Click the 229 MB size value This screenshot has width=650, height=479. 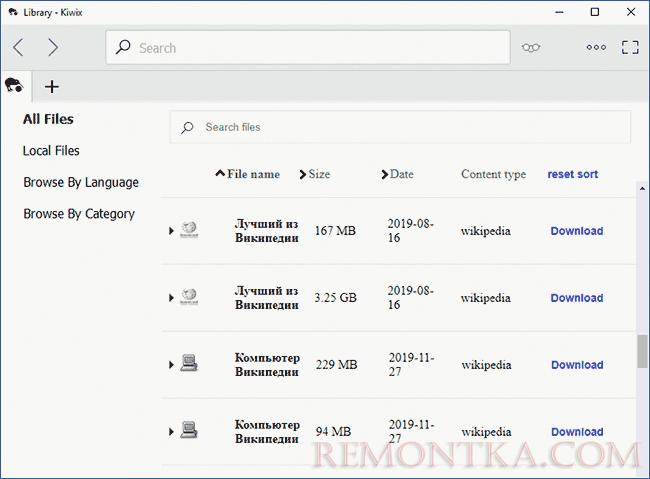pos(336,365)
